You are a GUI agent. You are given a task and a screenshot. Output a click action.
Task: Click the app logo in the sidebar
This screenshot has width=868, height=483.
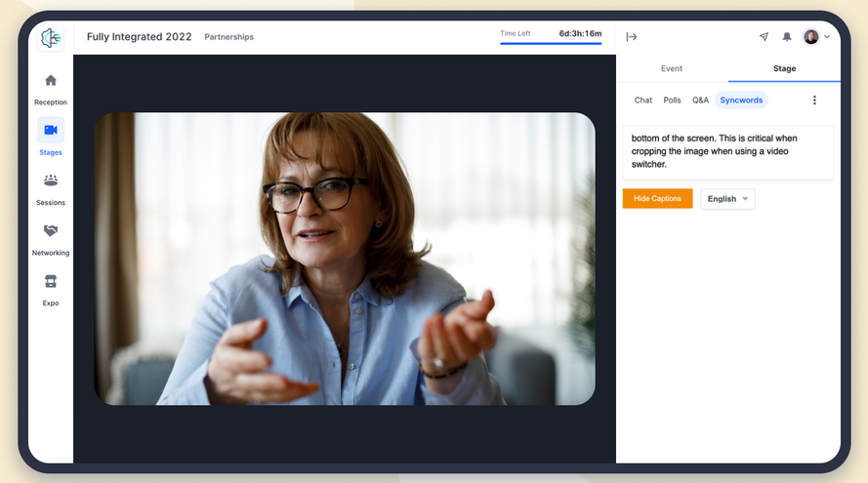pos(51,38)
